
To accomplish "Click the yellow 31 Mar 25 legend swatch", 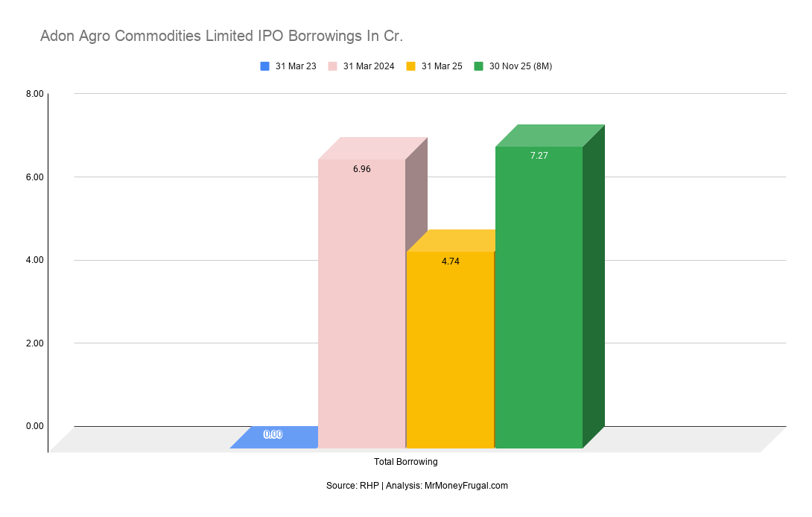I will point(410,66).
